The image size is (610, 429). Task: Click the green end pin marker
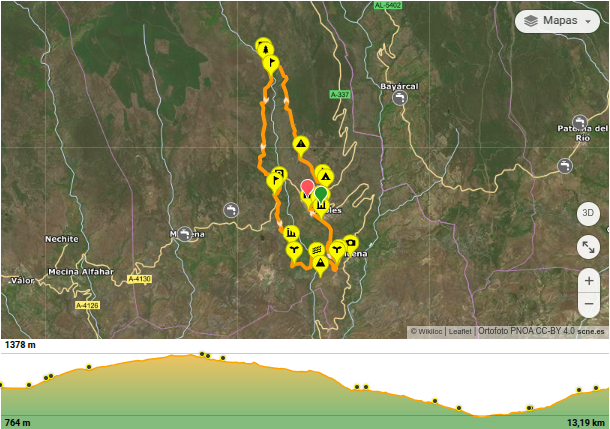click(x=321, y=194)
